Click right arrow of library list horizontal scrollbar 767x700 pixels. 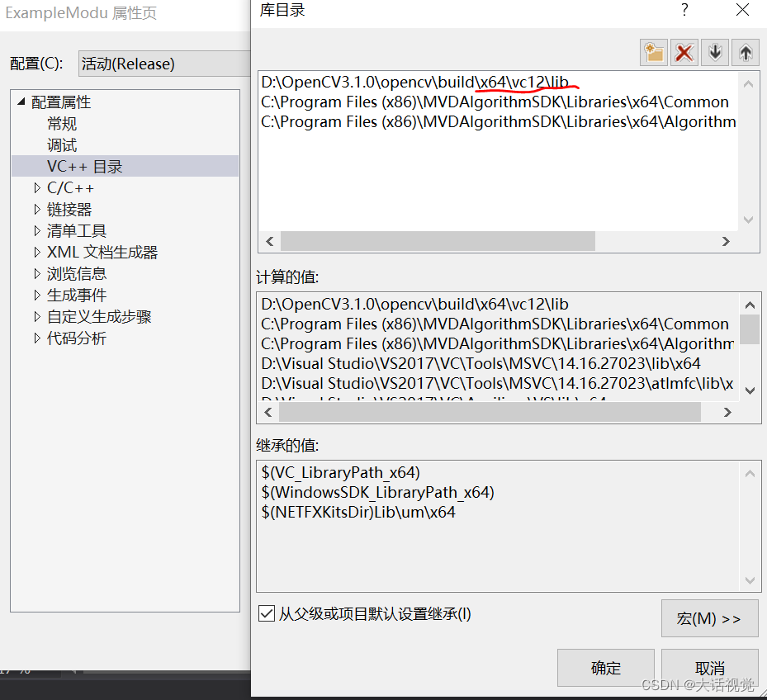(726, 241)
